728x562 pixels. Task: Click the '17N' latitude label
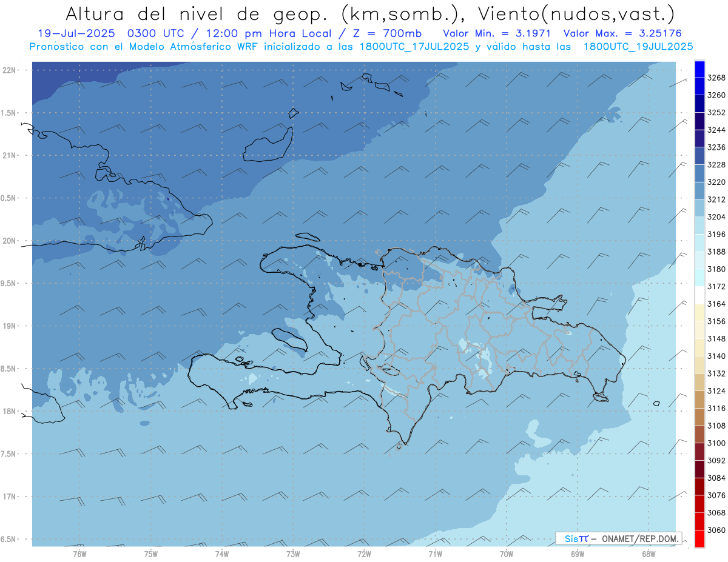tap(9, 497)
